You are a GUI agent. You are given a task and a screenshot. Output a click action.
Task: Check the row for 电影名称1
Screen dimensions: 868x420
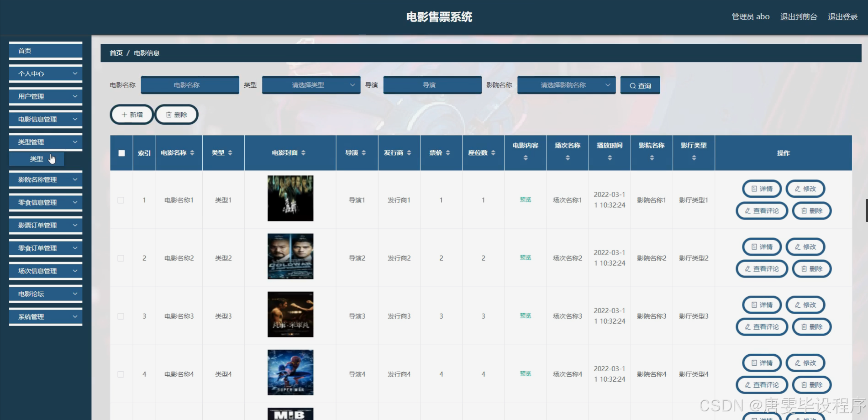pyautogui.click(x=121, y=200)
